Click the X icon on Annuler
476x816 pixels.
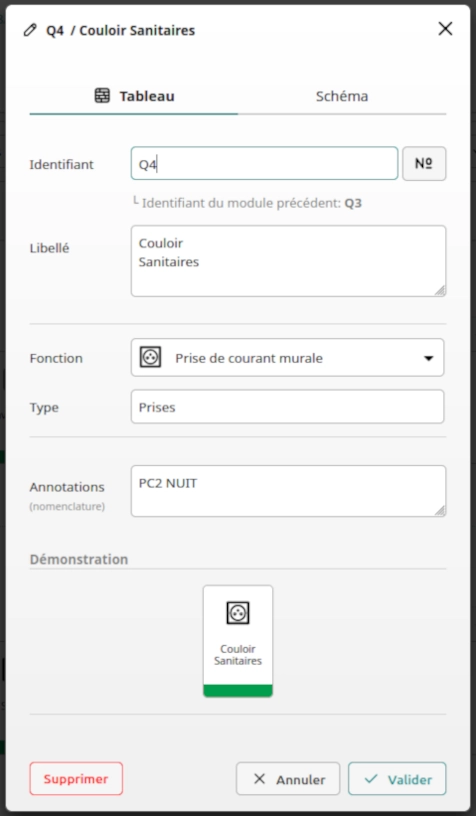point(259,779)
